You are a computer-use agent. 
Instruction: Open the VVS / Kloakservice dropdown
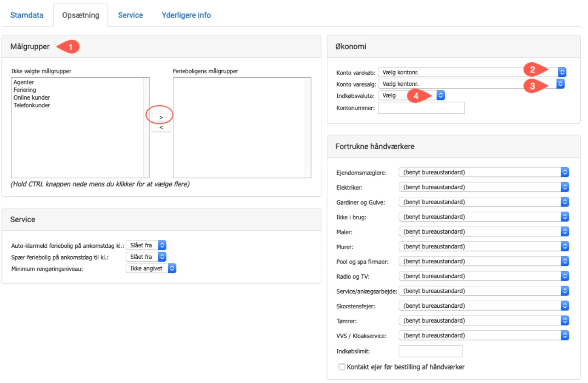tap(484, 335)
